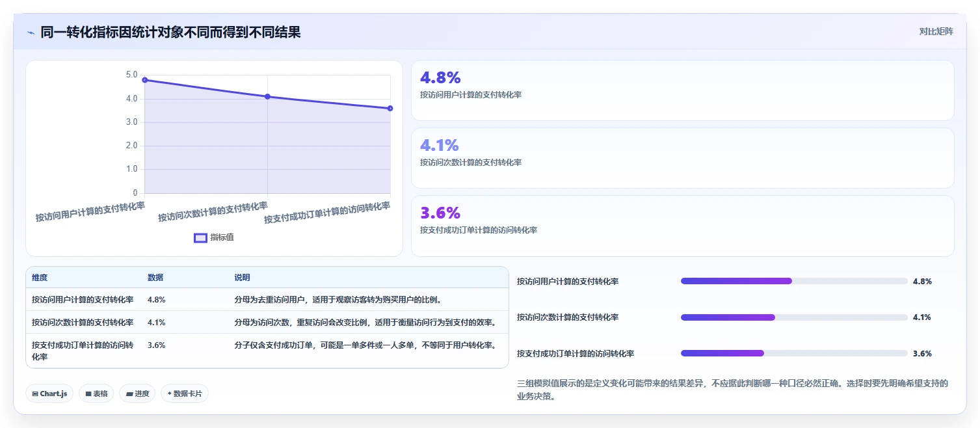Viewport: 980px width, 428px height.
Task: Click the 4.1% value in the table
Action: point(157,323)
